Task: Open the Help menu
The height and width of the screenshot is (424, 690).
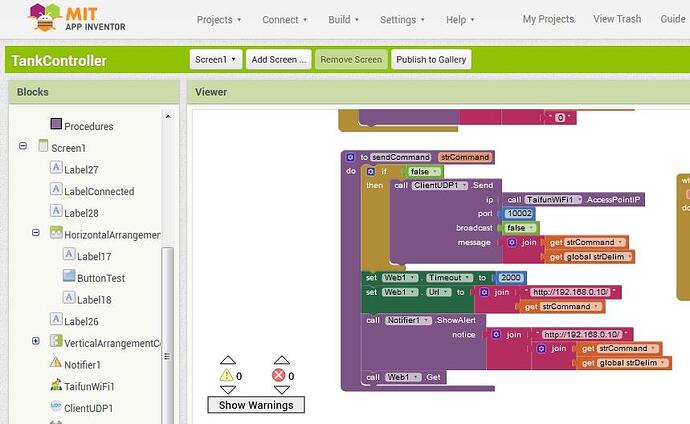Action: (x=460, y=20)
